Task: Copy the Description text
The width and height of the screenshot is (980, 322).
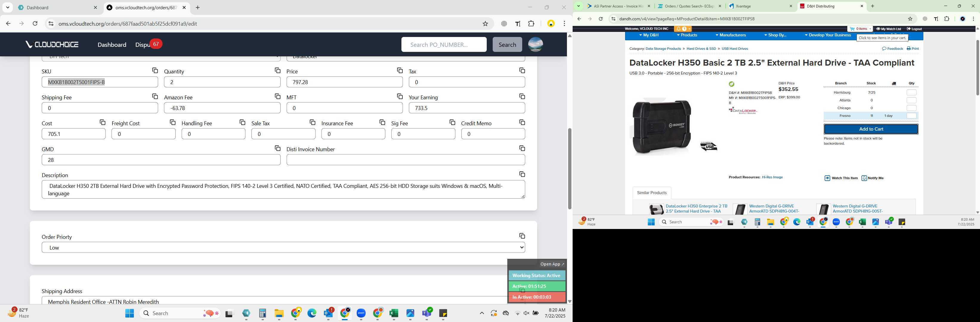Action: pyautogui.click(x=522, y=174)
